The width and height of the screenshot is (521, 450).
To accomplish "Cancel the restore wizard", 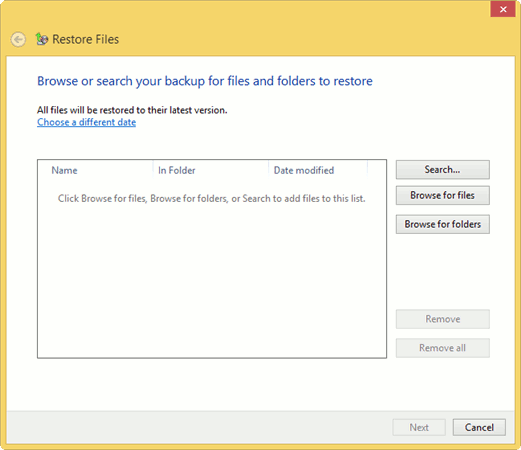I will coord(479,427).
